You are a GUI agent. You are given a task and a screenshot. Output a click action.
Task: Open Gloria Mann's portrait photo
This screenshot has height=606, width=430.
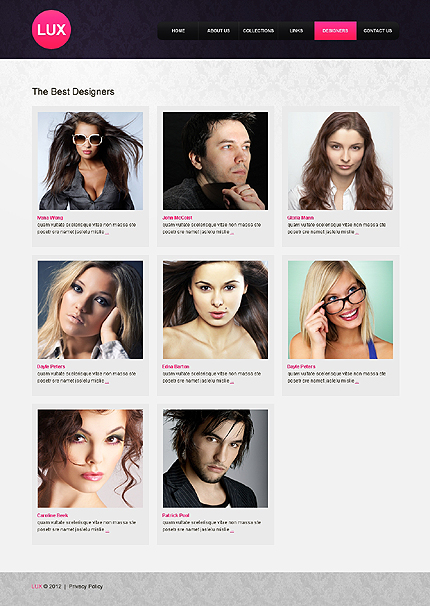340,161
